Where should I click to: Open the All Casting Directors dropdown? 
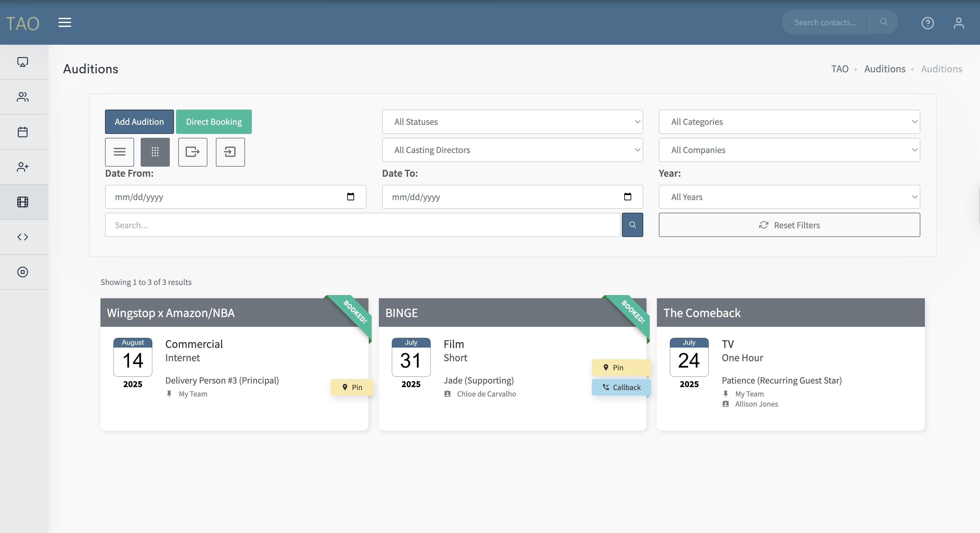click(512, 150)
